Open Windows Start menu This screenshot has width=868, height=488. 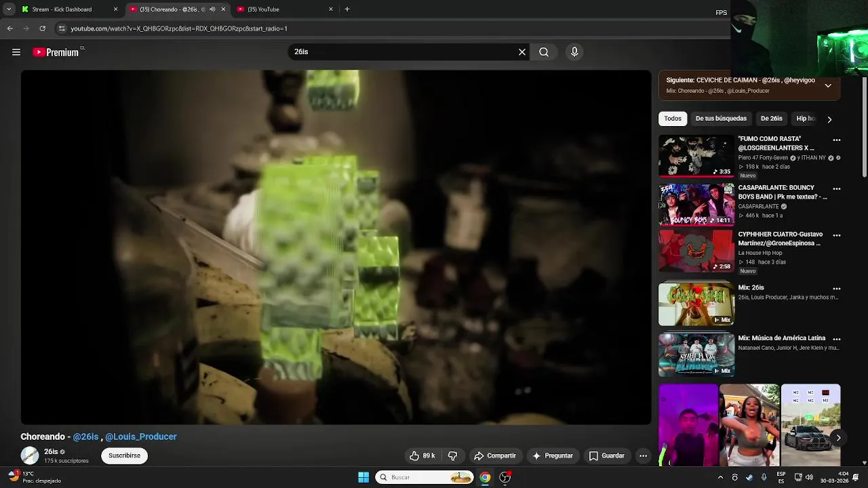(x=363, y=477)
